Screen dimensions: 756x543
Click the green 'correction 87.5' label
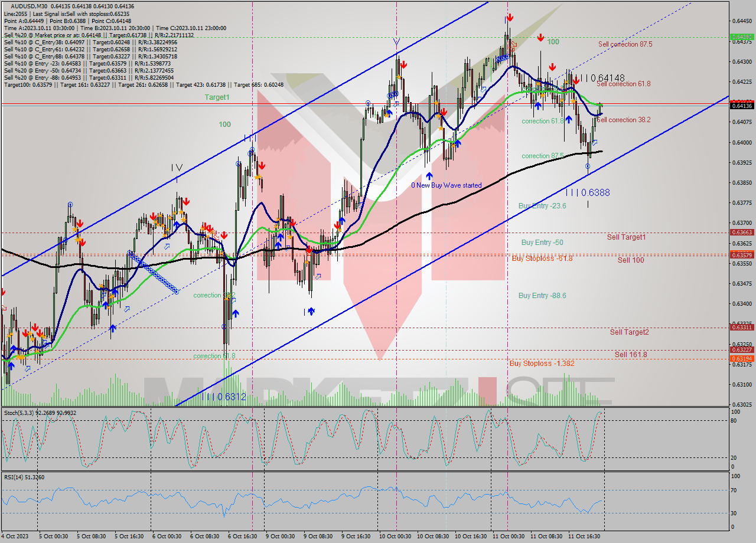pyautogui.click(x=544, y=156)
